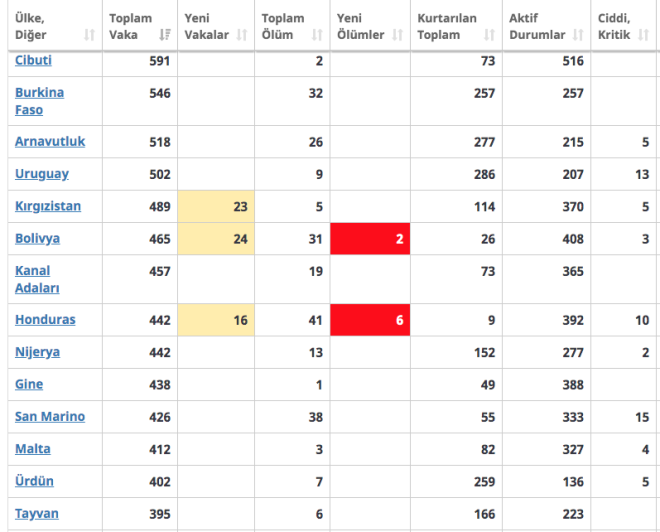Image resolution: width=660 pixels, height=532 pixels.
Task: Sort table by Toplam Ölüm icon
Action: [317, 36]
